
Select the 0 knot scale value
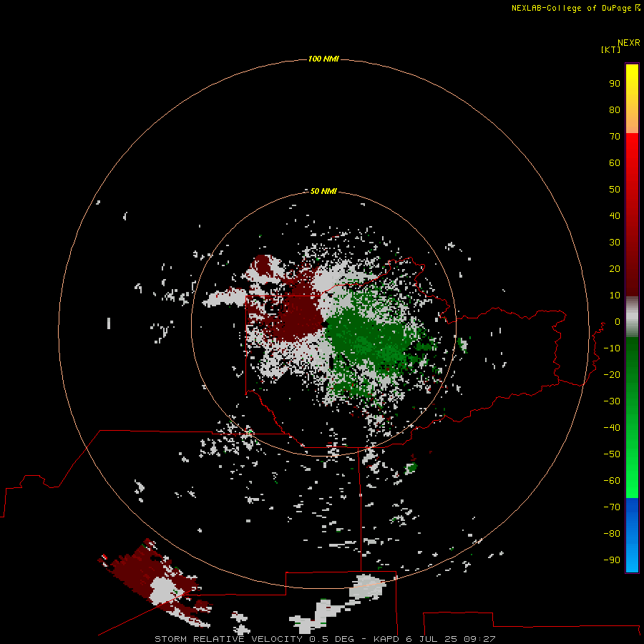618,321
